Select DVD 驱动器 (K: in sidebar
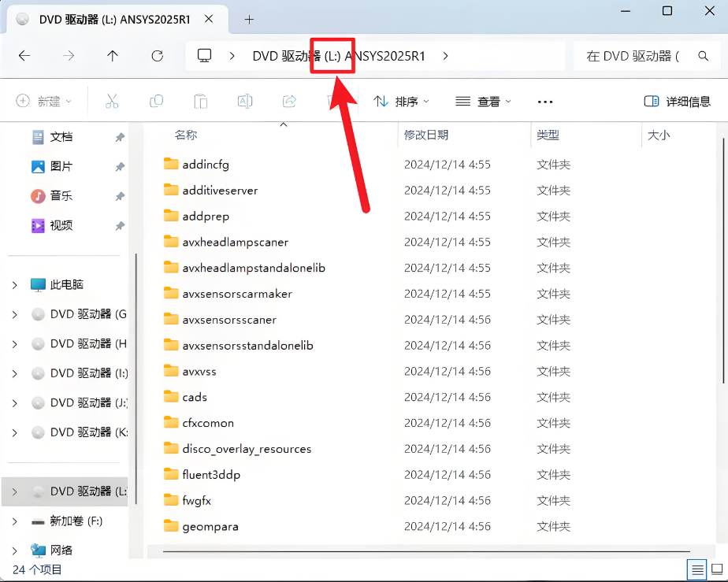728x582 pixels. coord(80,432)
